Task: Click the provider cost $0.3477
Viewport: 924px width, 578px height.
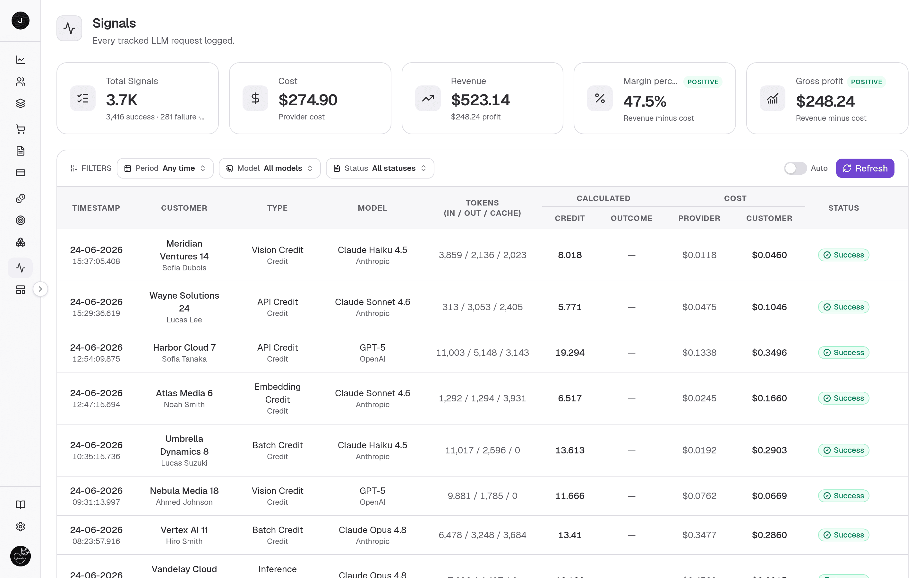Action: coord(699,535)
